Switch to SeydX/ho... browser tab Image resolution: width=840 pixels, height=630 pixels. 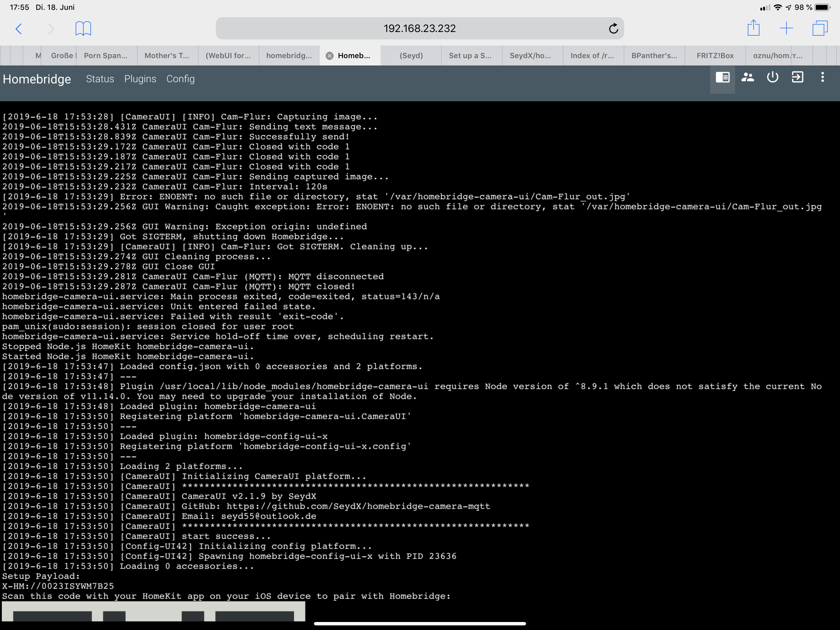tap(530, 56)
